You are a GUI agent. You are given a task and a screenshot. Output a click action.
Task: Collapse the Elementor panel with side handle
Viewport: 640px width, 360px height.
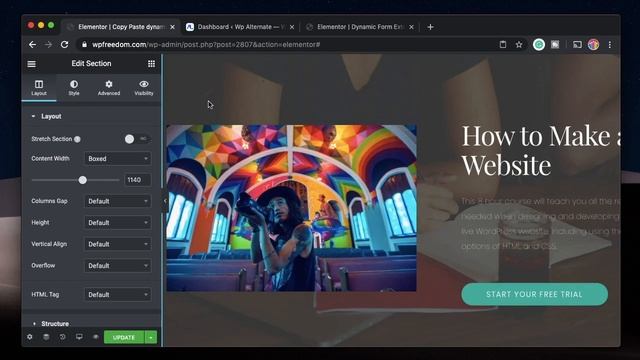point(165,200)
